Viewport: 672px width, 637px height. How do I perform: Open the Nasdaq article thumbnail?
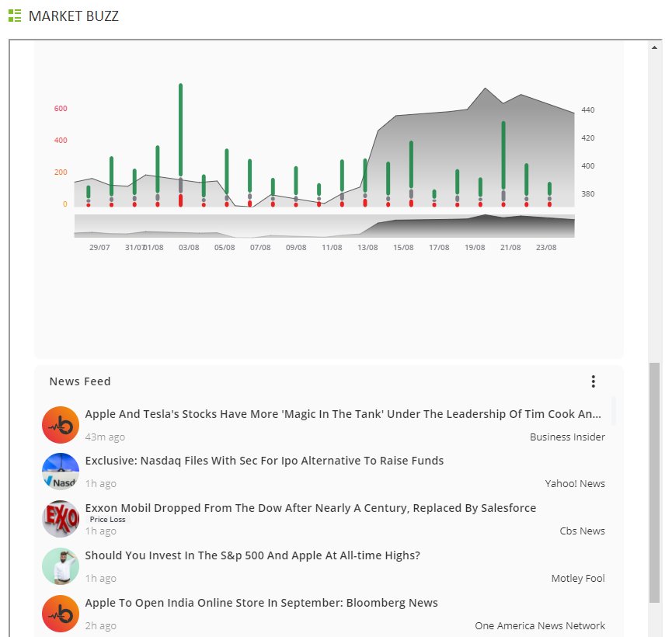[x=61, y=472]
